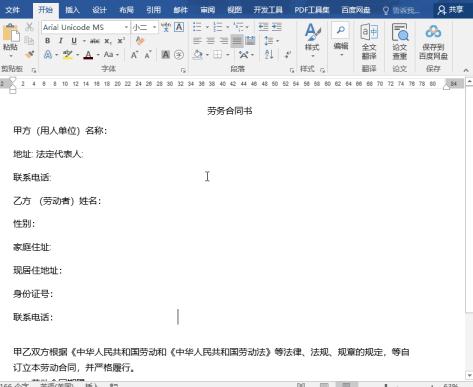
Task: Collapse the ribbon with the chevron
Action: 466,70
